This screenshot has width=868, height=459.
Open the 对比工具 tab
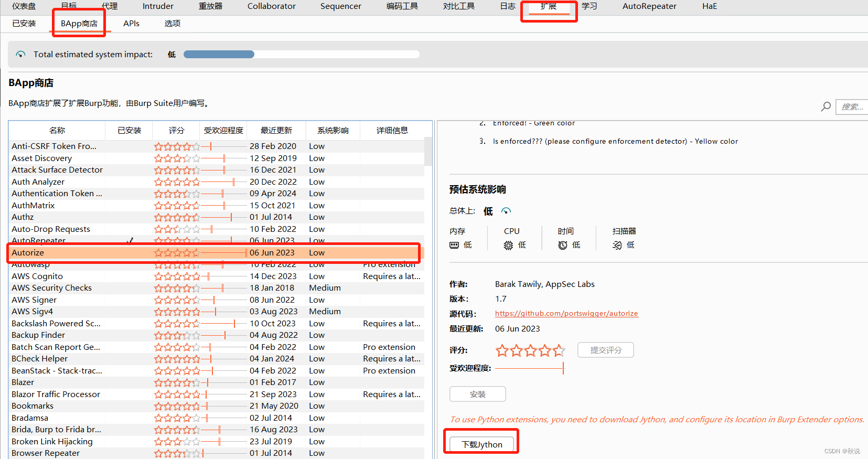coord(459,6)
